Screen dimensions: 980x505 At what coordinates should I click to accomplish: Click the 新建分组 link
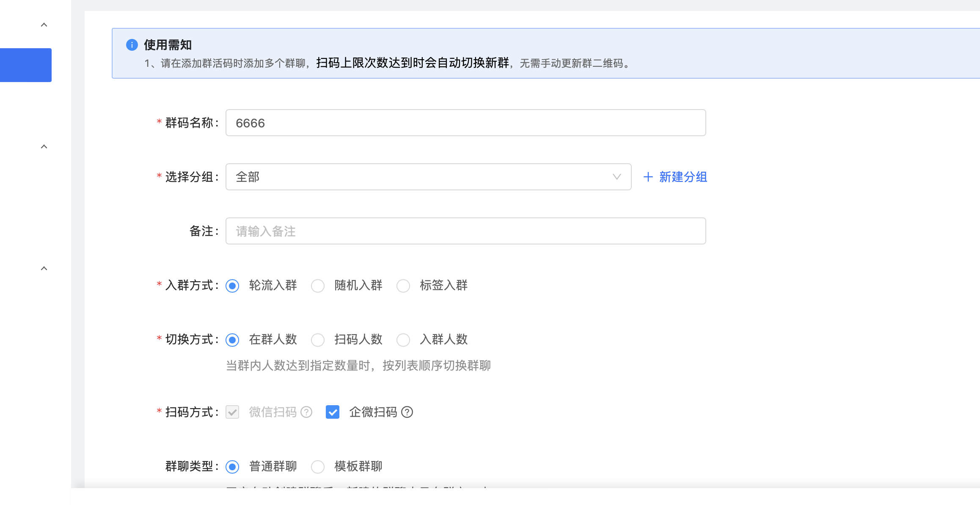(675, 177)
